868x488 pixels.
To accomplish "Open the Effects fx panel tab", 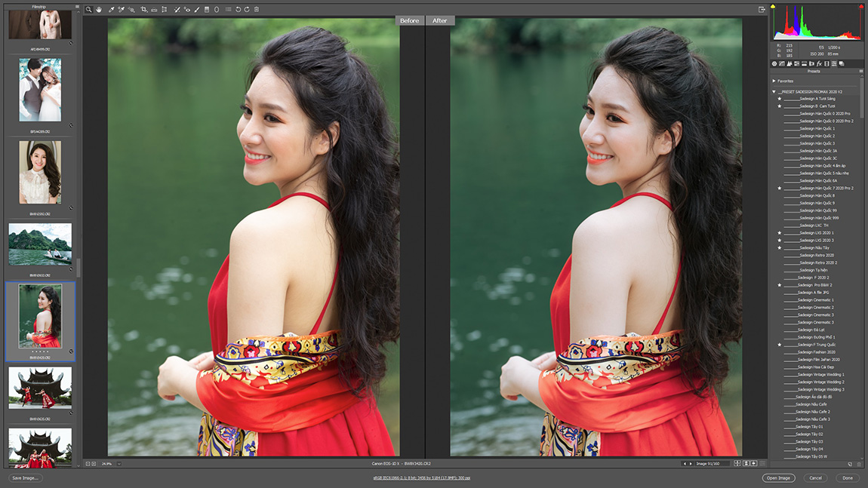I will 819,63.
